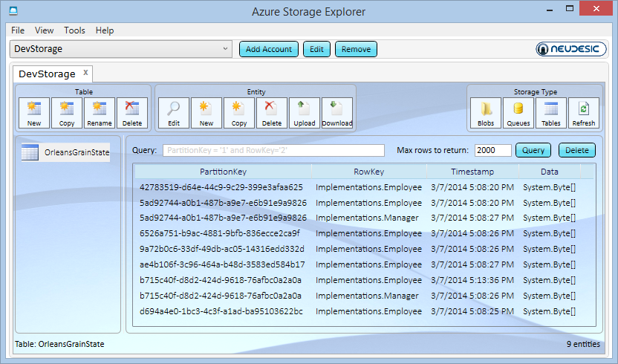
Task: Switch to Blobs storage type
Action: pyautogui.click(x=486, y=113)
